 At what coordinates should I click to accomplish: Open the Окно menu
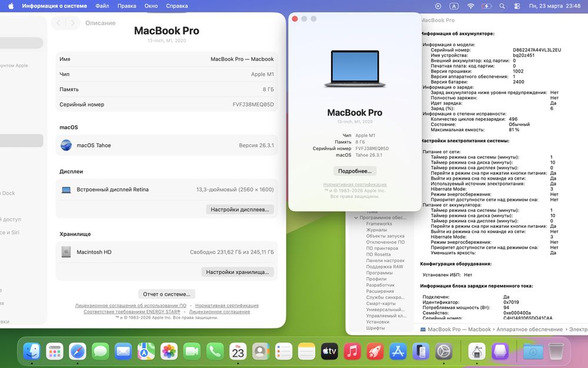click(x=151, y=6)
